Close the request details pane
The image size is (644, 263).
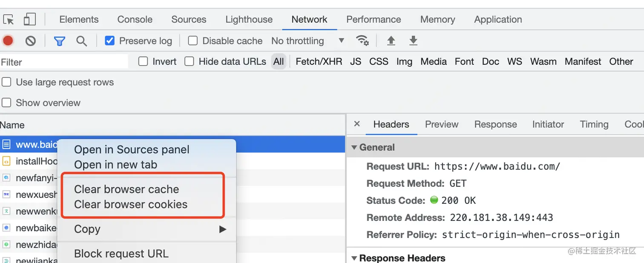click(357, 124)
